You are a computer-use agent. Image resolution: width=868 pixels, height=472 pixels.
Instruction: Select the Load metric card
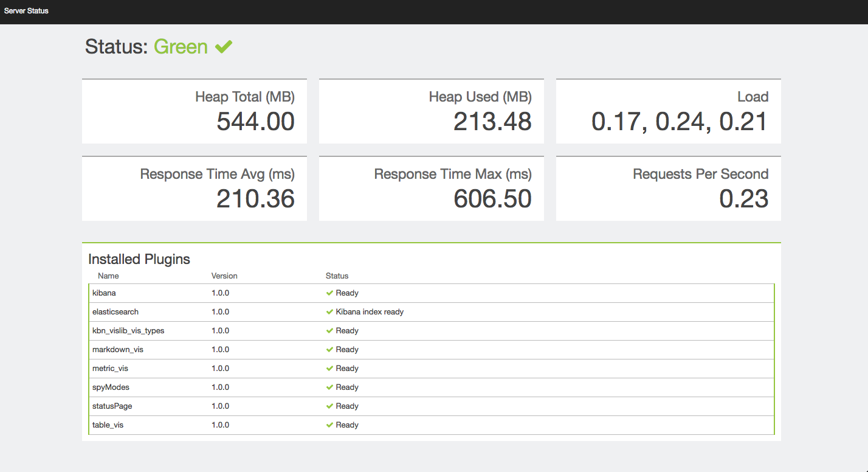tap(669, 111)
